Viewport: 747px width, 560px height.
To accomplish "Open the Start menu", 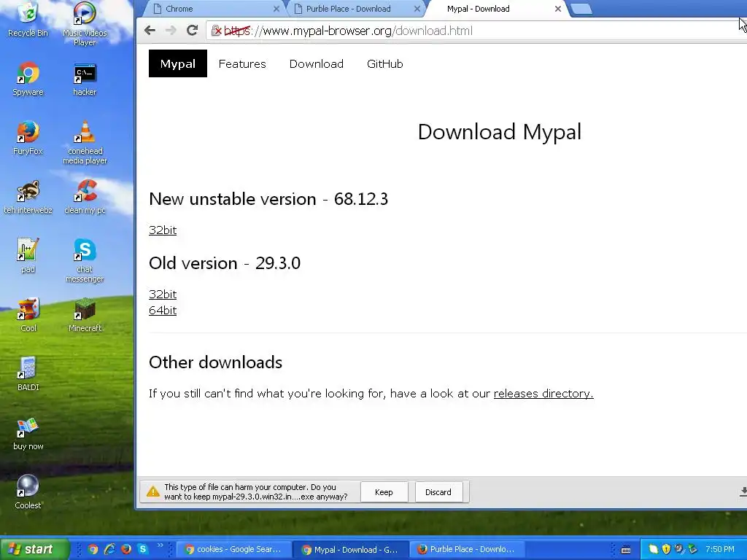I will (34, 549).
